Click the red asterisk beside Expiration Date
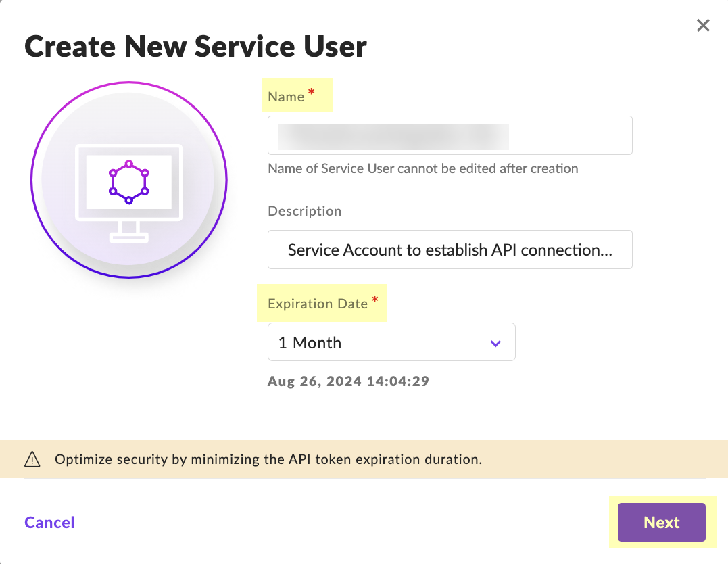This screenshot has width=728, height=564. [374, 300]
